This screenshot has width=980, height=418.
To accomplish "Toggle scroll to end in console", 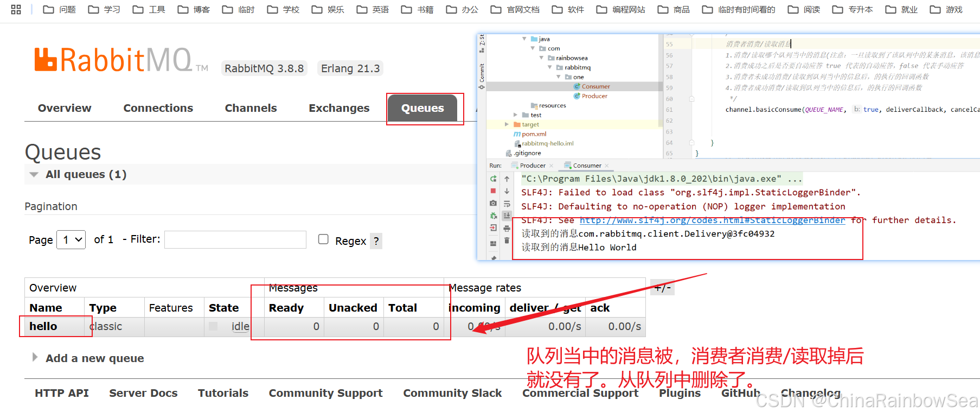I will click(507, 216).
